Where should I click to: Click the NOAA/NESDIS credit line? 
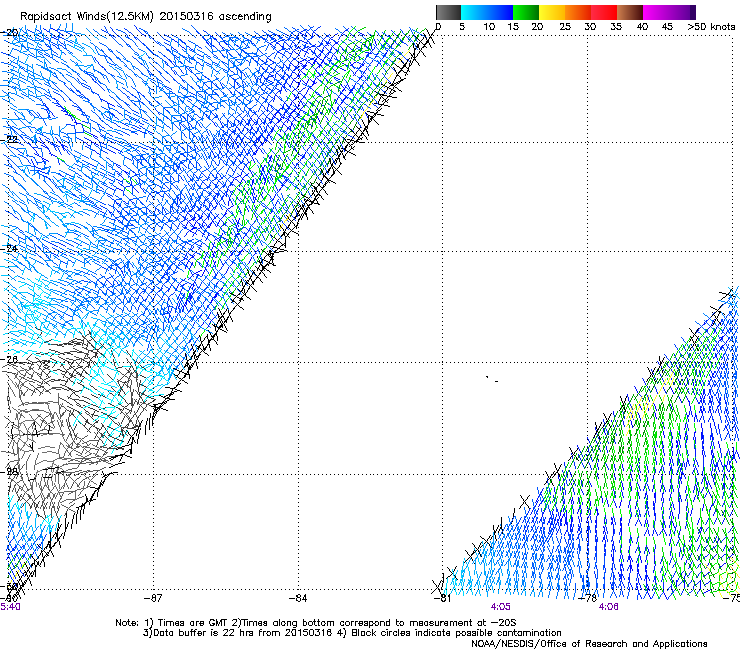tap(589, 644)
